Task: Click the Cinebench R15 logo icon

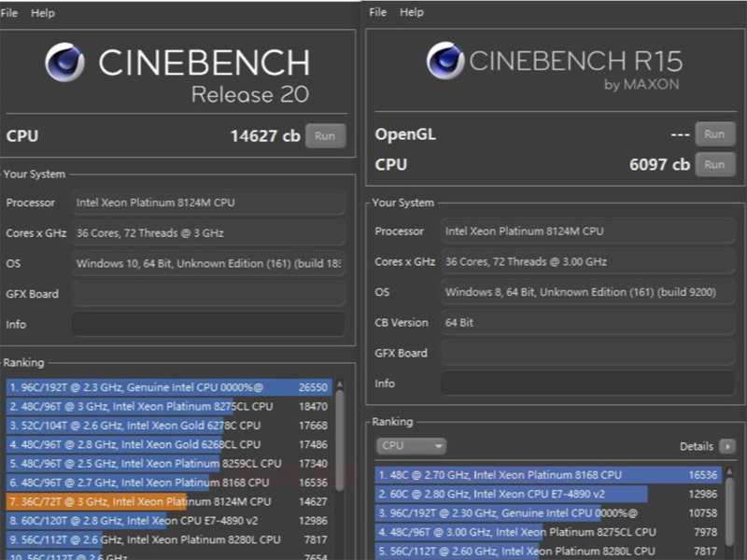Action: pyautogui.click(x=445, y=61)
